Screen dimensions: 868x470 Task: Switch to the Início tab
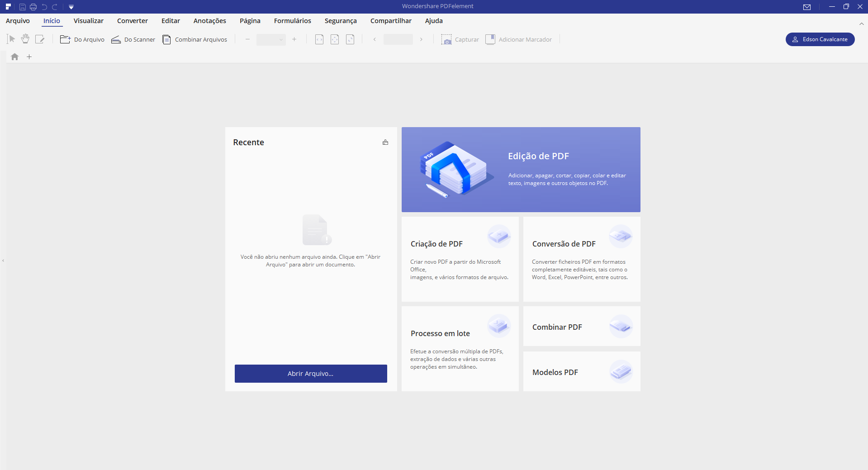click(x=52, y=21)
